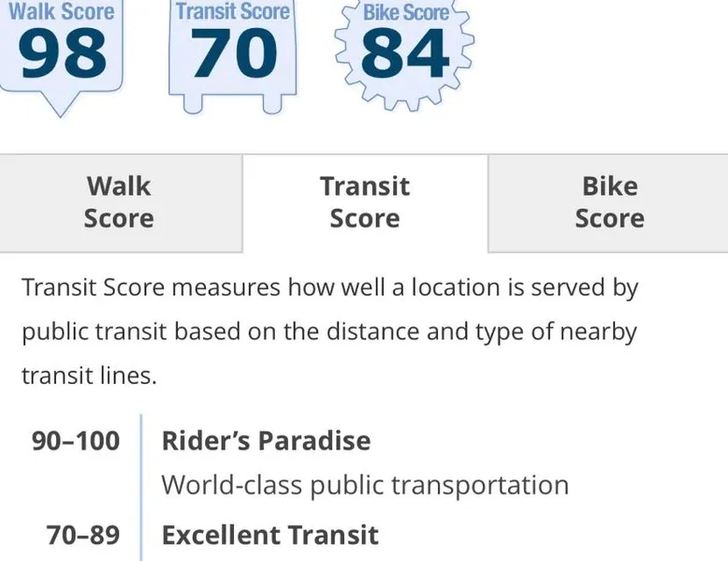
Task: Select the large 98 walk score number
Action: 62,54
